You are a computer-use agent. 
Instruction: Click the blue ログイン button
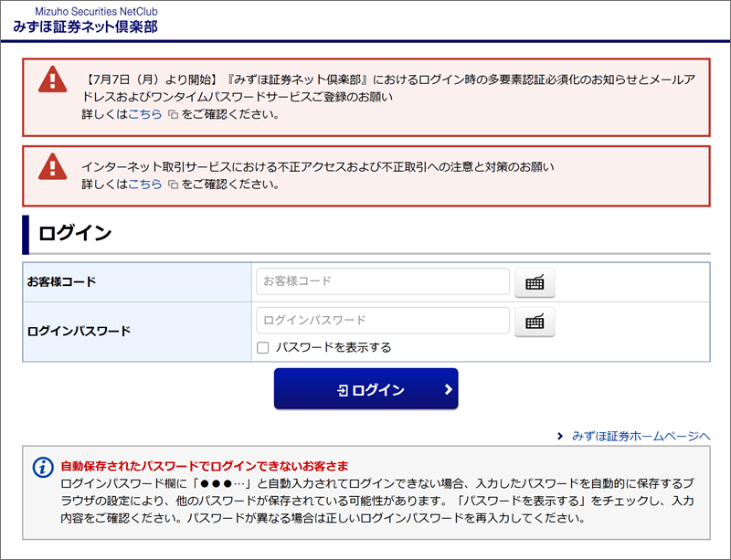[366, 389]
